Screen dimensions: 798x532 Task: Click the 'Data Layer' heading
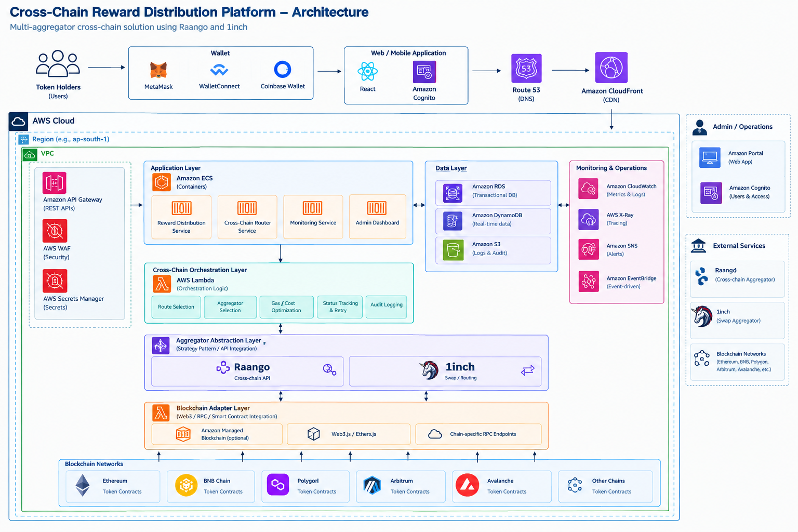451,168
